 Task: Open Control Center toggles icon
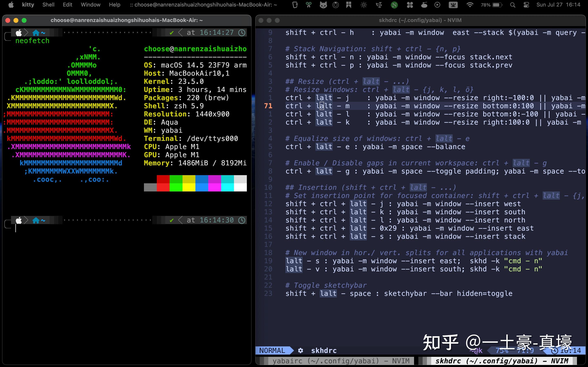[526, 5]
